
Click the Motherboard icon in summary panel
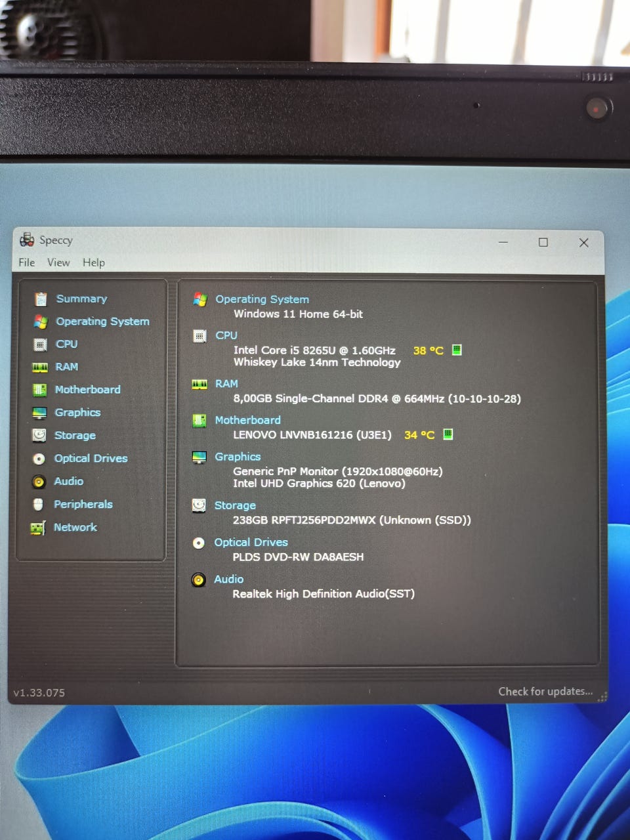[199, 421]
